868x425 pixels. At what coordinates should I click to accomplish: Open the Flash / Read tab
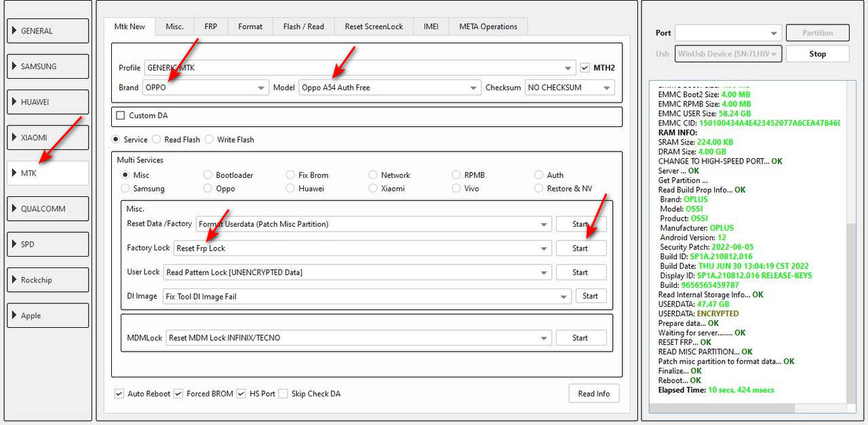tap(304, 26)
